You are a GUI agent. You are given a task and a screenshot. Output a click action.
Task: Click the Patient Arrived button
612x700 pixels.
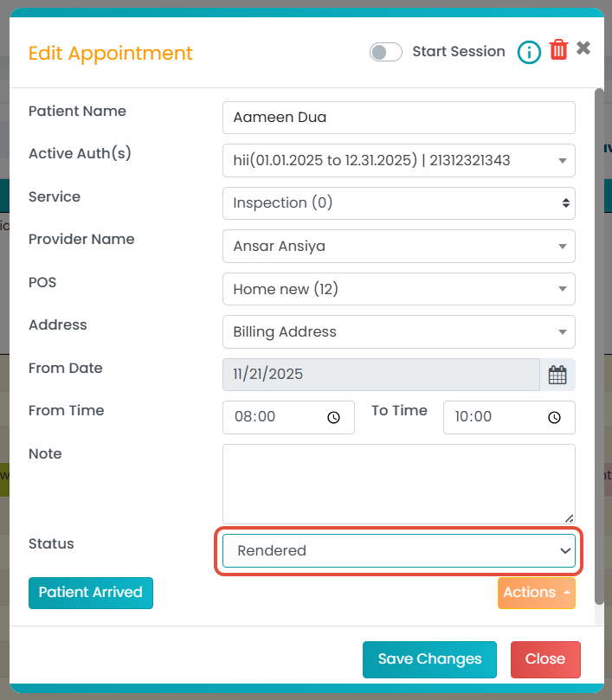point(91,593)
